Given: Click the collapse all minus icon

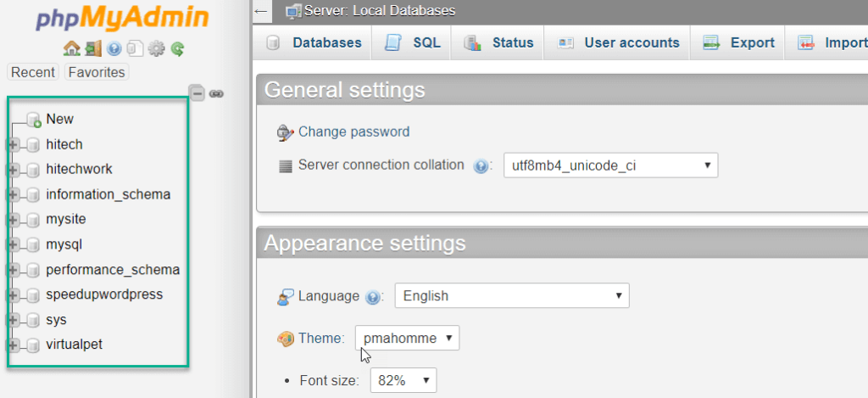Looking at the screenshot, I should (x=198, y=93).
